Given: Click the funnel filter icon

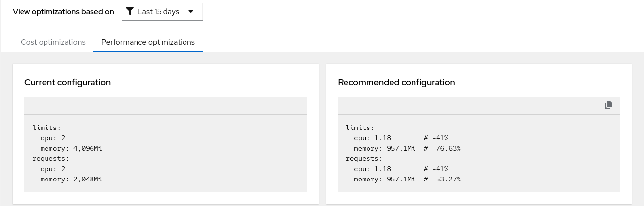Looking at the screenshot, I should [130, 12].
